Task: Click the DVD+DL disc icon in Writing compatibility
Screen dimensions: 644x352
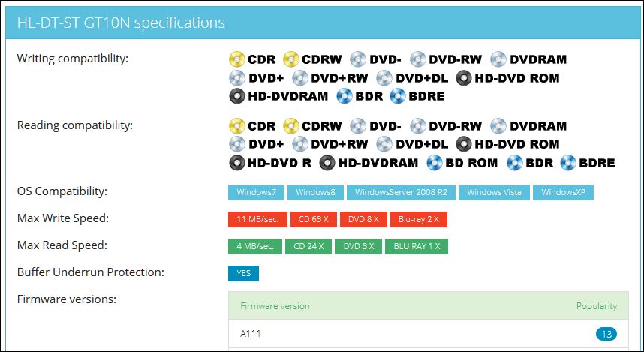Action: point(384,77)
